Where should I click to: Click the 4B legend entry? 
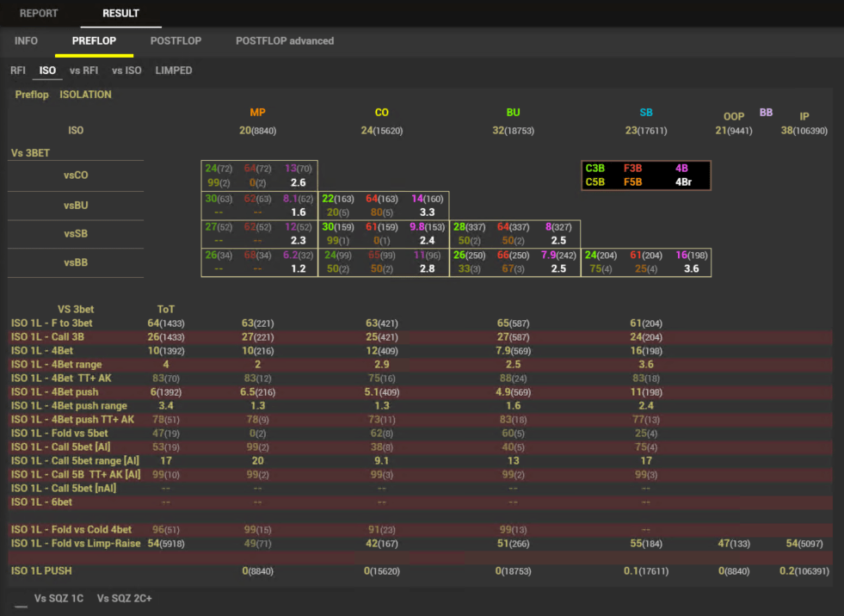[x=681, y=168]
